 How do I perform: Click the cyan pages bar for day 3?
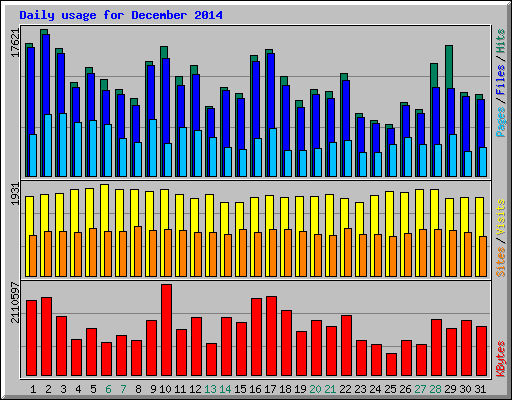tap(63, 145)
